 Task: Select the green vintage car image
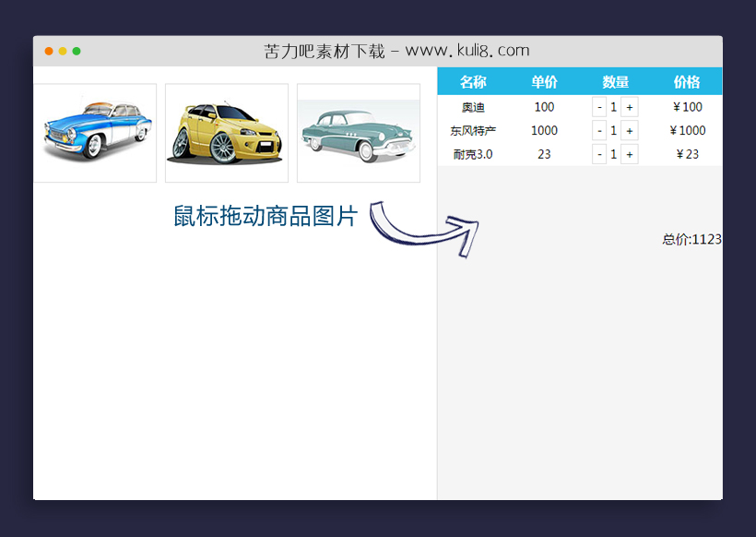tap(357, 132)
